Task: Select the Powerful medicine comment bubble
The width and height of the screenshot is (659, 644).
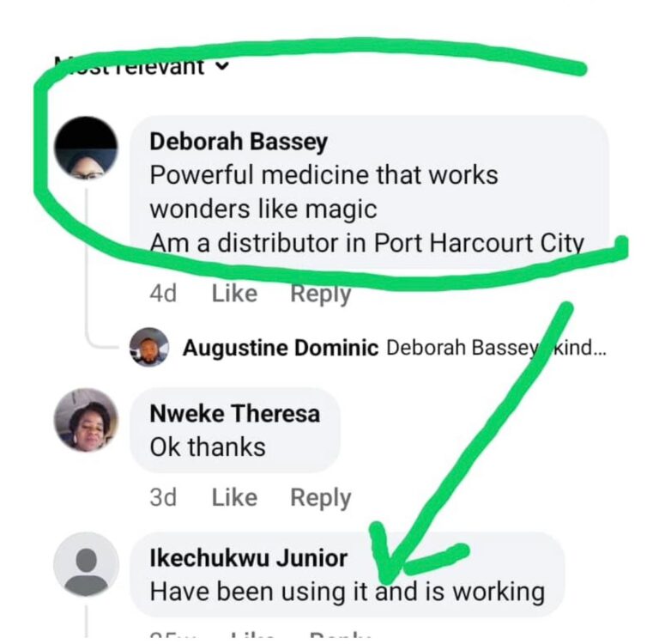Action: [369, 191]
